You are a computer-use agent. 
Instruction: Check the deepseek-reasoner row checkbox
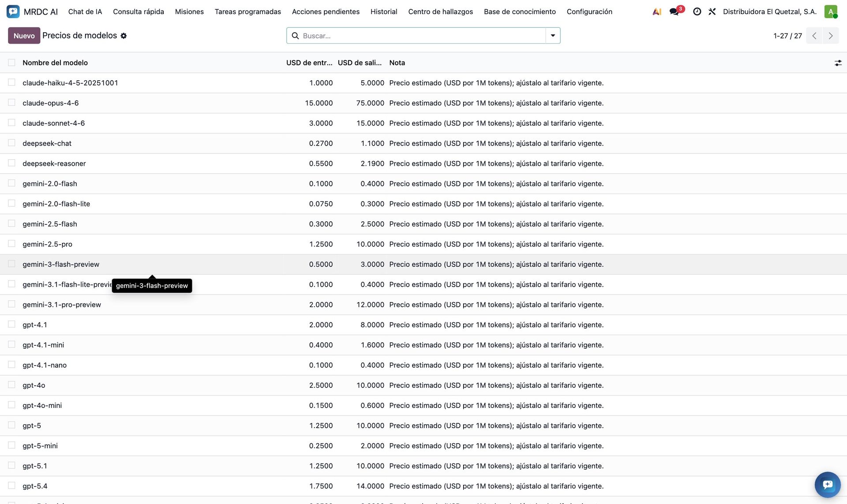[11, 163]
